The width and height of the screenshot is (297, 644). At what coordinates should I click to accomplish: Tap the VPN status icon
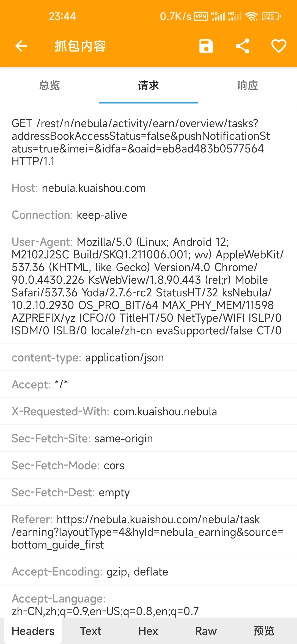point(201,17)
